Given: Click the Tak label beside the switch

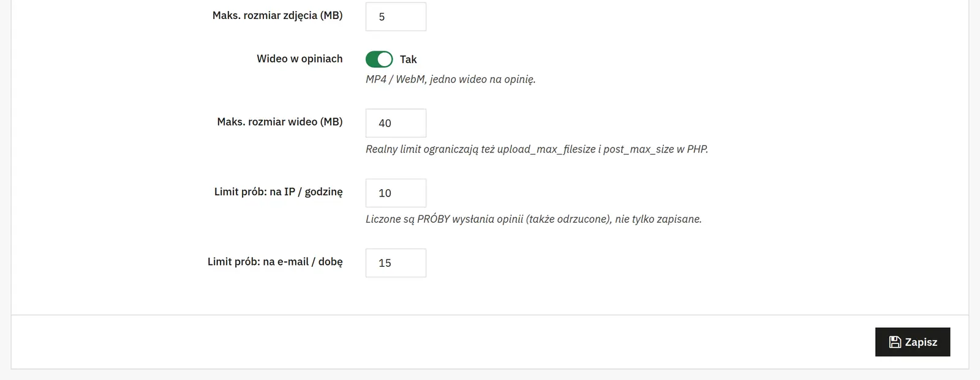Looking at the screenshot, I should tap(408, 59).
